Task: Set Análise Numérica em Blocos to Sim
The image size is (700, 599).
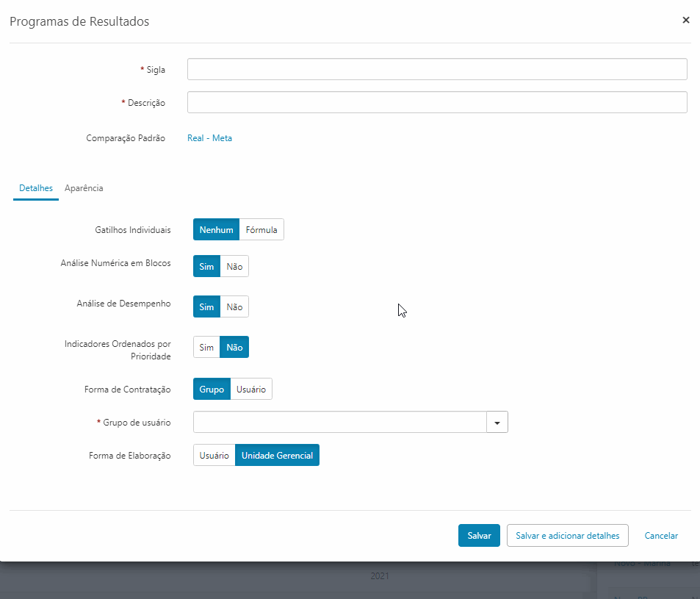Action: [x=206, y=266]
